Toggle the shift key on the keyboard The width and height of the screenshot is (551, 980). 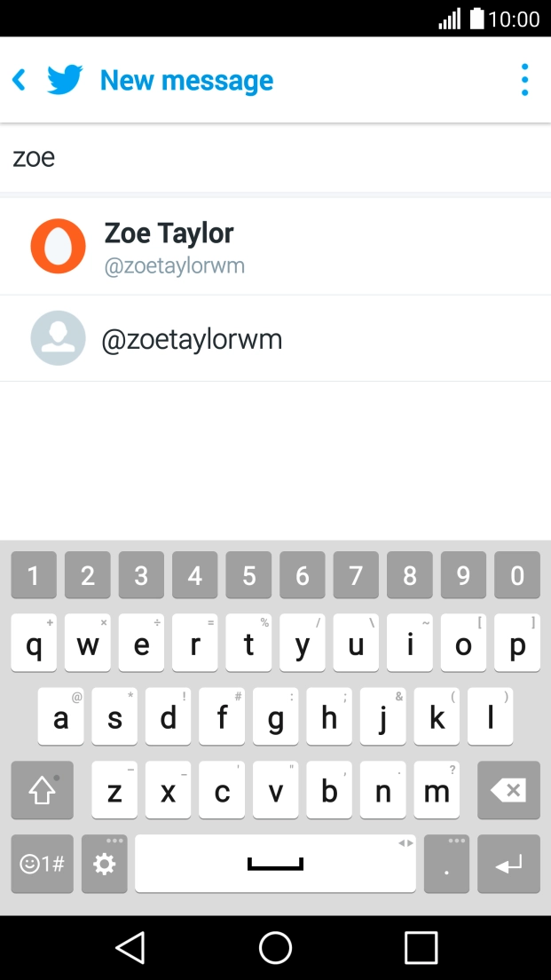42,790
